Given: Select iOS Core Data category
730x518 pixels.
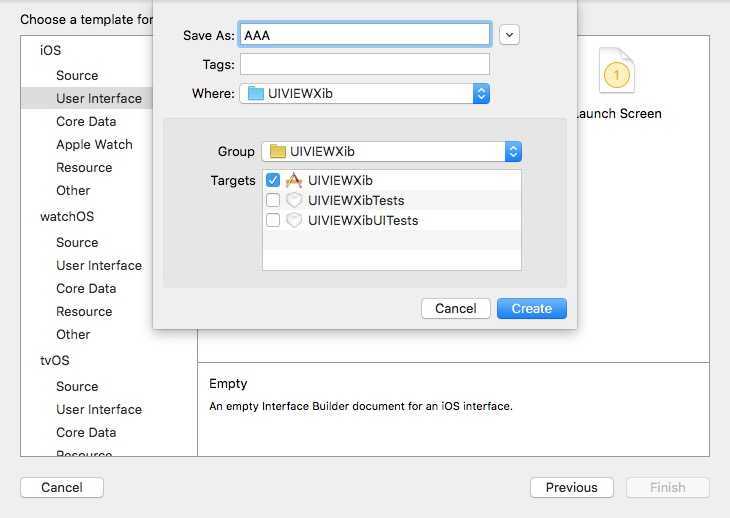Looking at the screenshot, I should click(x=86, y=121).
